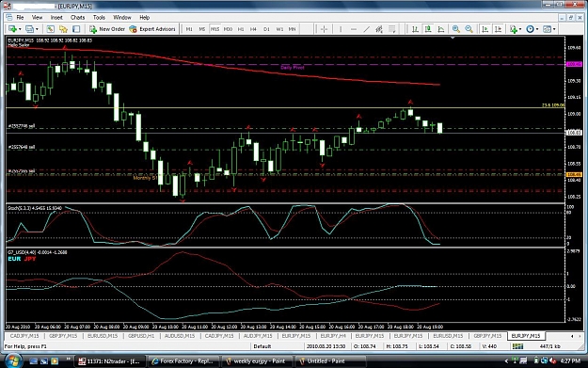Click the Daily Pivot label on chart
Viewport: 588px width, 368px height.
(293, 68)
